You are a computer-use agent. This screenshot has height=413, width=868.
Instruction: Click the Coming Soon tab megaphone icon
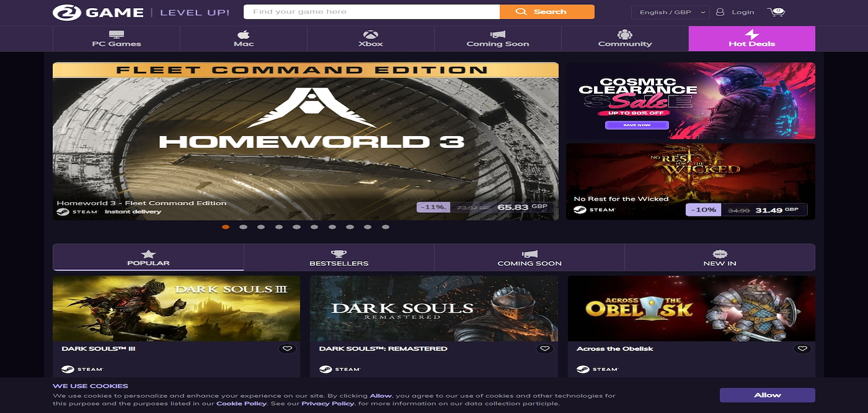pyautogui.click(x=529, y=254)
